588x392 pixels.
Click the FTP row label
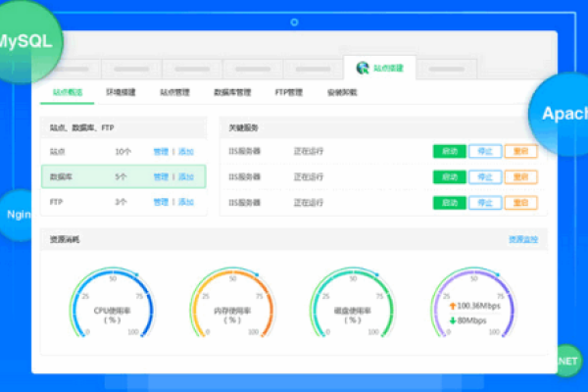(56, 202)
